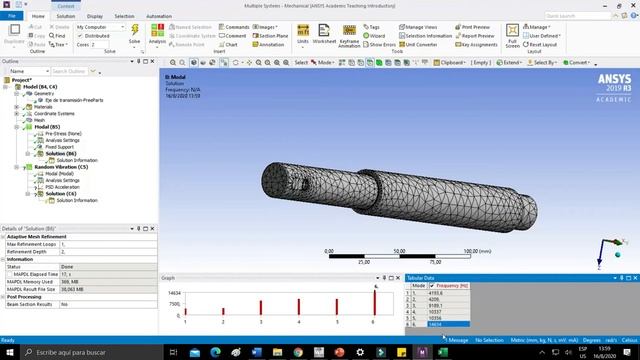Switch to the Solution ribbon tab
The width and height of the screenshot is (640, 360).
pos(66,16)
